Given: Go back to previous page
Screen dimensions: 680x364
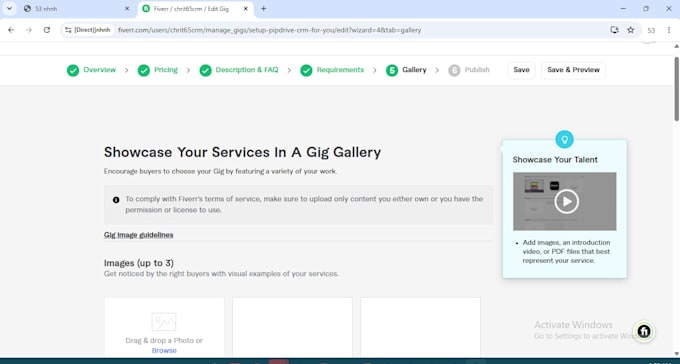Looking at the screenshot, I should [x=11, y=30].
